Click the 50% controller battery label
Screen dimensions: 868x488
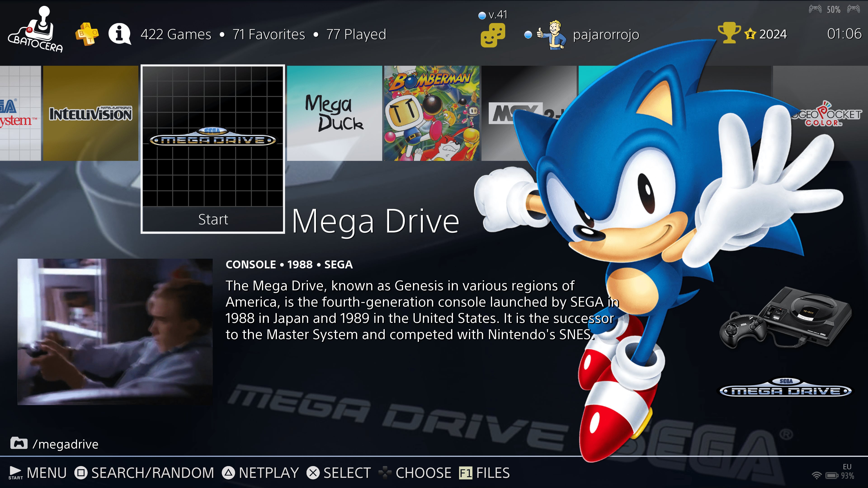click(833, 9)
